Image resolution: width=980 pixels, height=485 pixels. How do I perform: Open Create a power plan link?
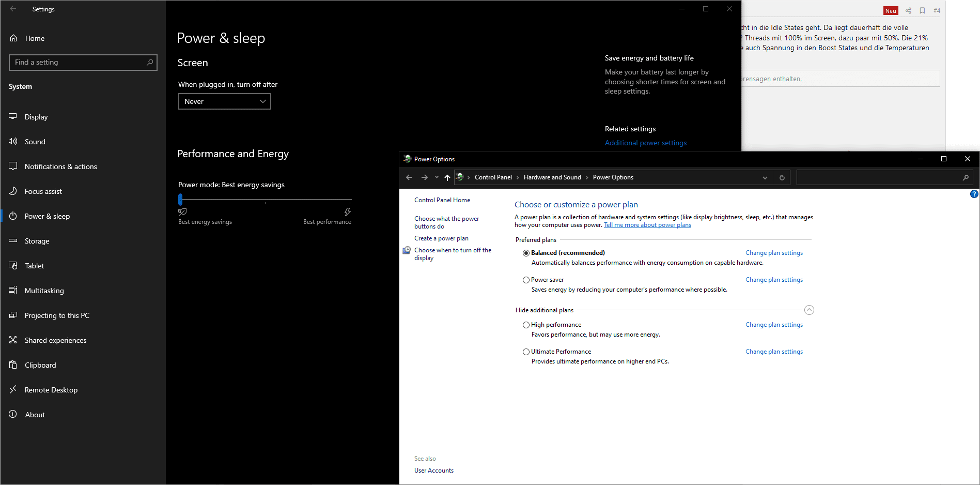[441, 238]
